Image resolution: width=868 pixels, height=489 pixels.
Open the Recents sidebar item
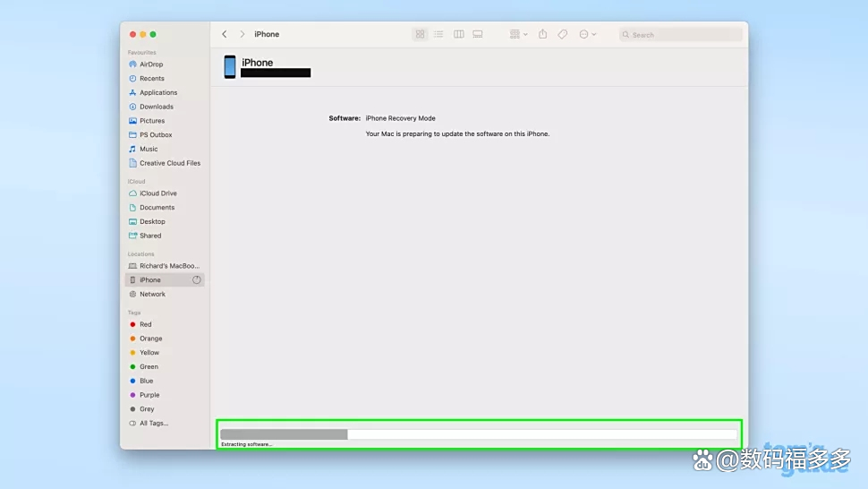click(151, 79)
